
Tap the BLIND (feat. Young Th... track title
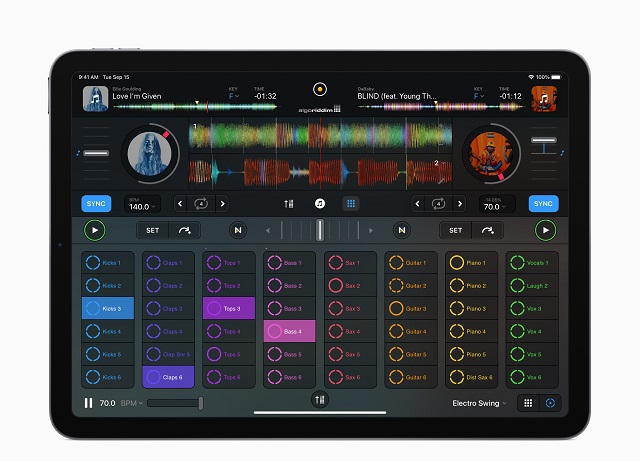[397, 96]
